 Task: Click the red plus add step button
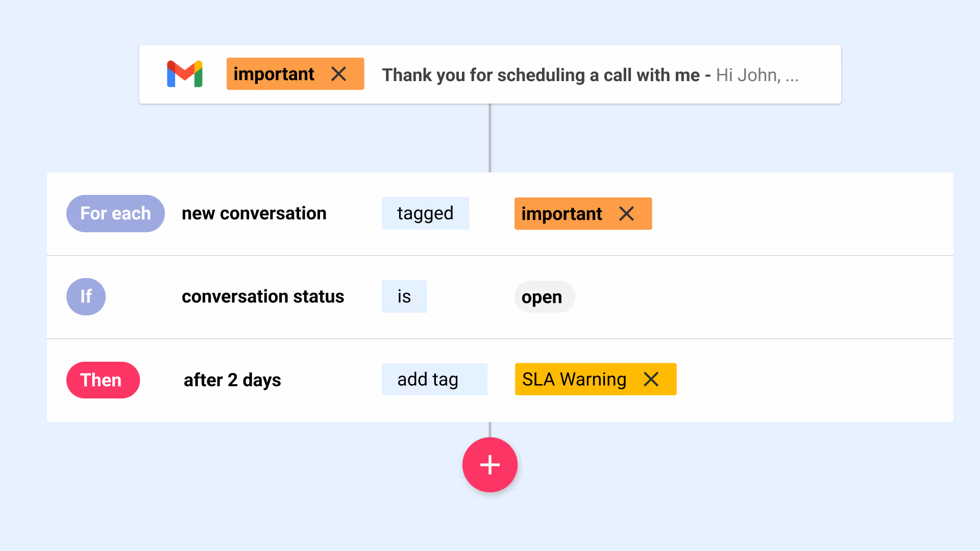pyautogui.click(x=489, y=465)
